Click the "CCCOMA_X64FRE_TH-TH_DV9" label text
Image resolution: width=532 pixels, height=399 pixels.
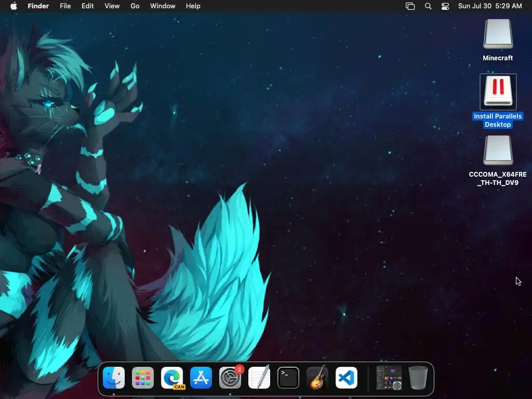[x=498, y=179]
